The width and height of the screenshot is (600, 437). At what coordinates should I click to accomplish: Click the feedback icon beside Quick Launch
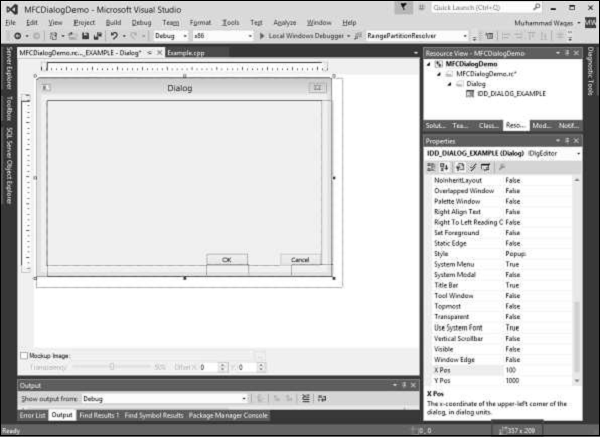421,7
